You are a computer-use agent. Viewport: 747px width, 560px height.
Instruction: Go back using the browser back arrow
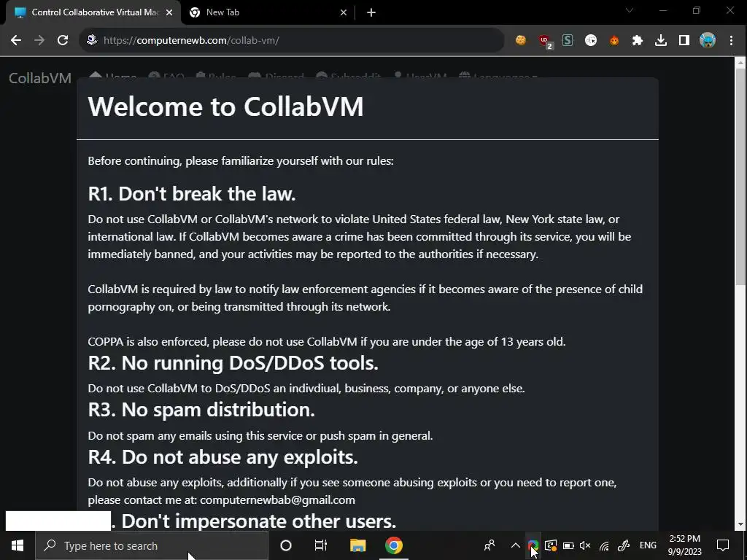point(16,41)
